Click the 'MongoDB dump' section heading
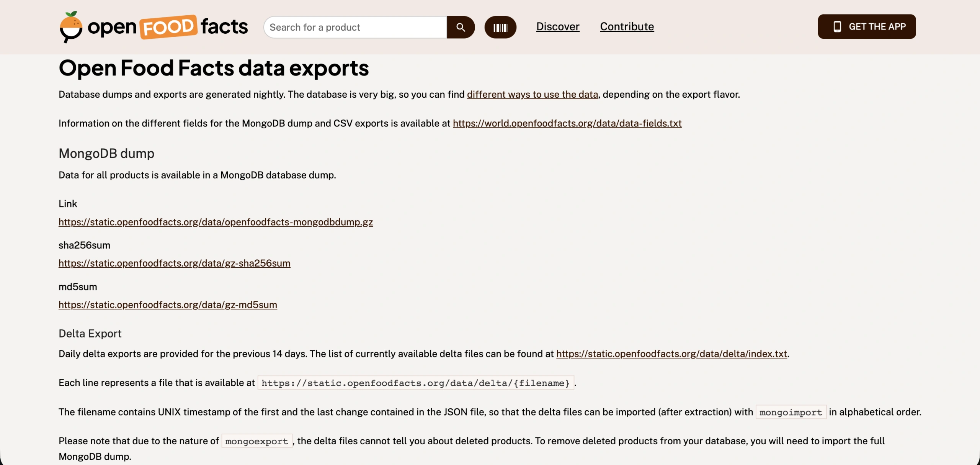 (106, 153)
